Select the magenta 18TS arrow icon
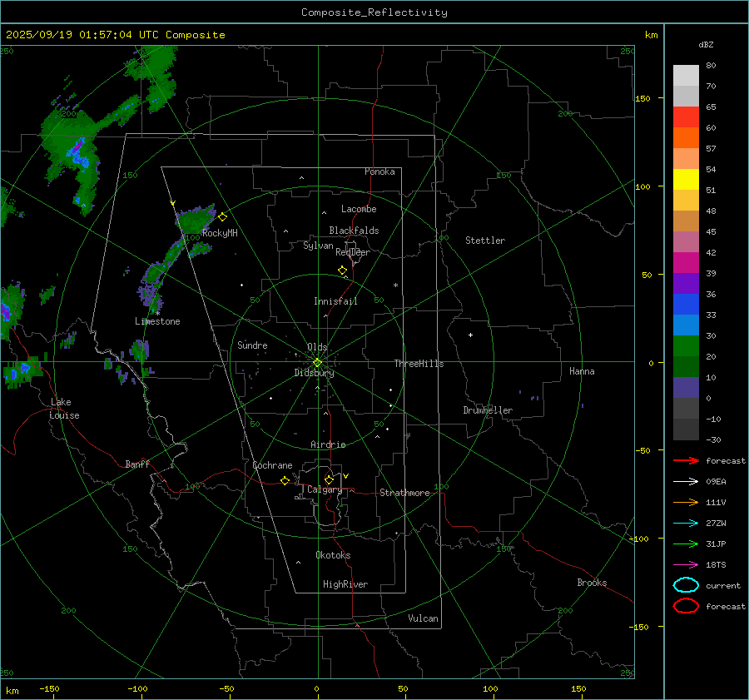Image resolution: width=749 pixels, height=700 pixels. [x=686, y=564]
